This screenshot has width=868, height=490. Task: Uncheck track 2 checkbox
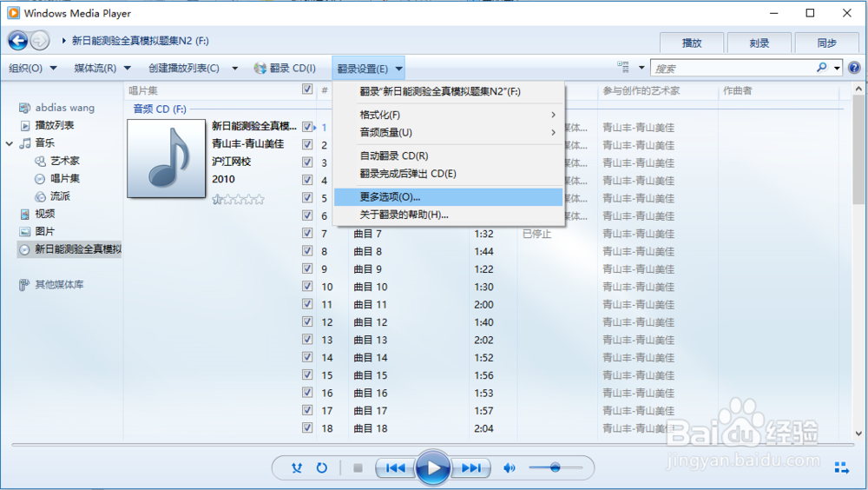tap(307, 144)
